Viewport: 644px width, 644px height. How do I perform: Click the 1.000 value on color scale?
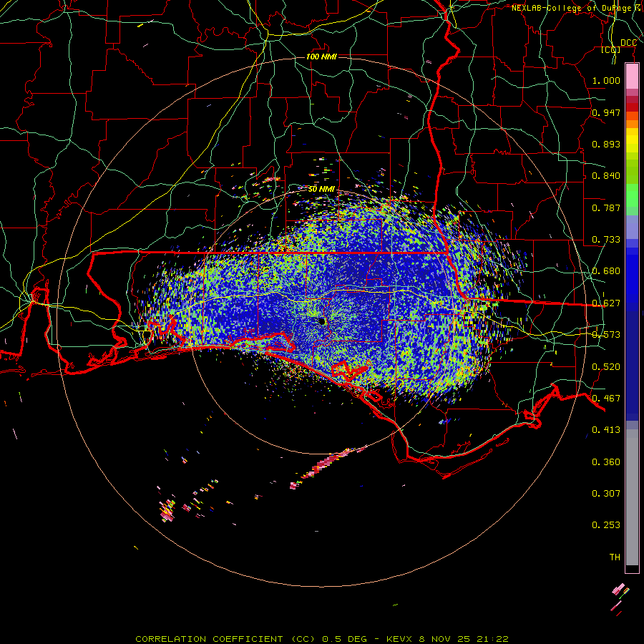[x=606, y=80]
